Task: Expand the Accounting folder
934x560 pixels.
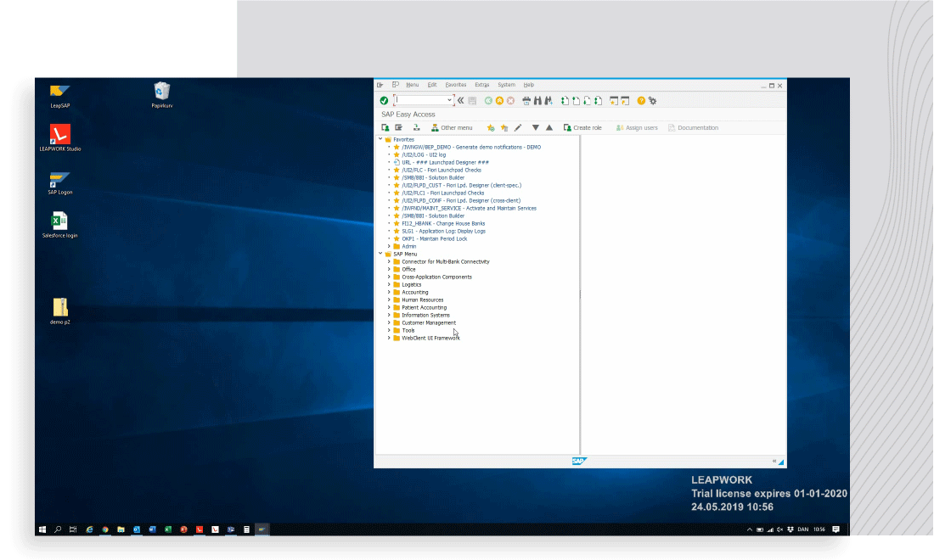Action: click(389, 292)
